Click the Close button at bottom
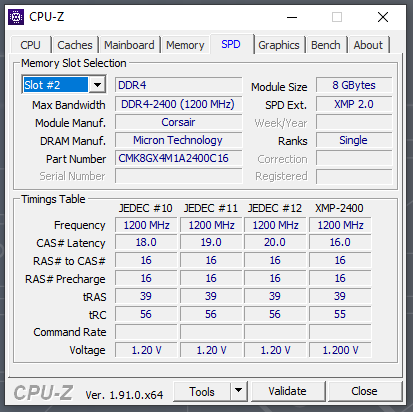The height and width of the screenshot is (412, 413). (364, 391)
